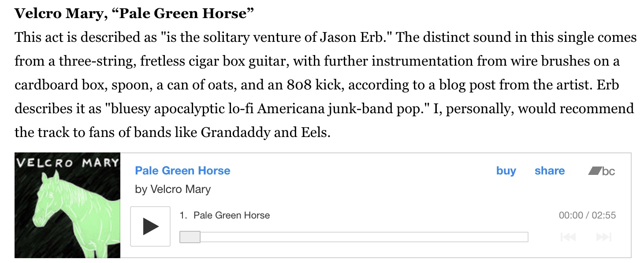Click the 00:00 / 02:55 time display
Screen dimensions: 644x263
coord(587,215)
